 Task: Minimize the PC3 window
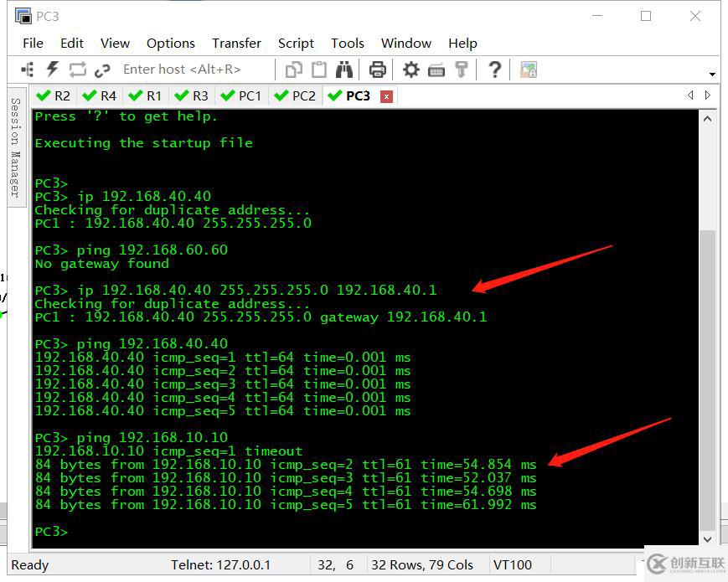(x=597, y=16)
